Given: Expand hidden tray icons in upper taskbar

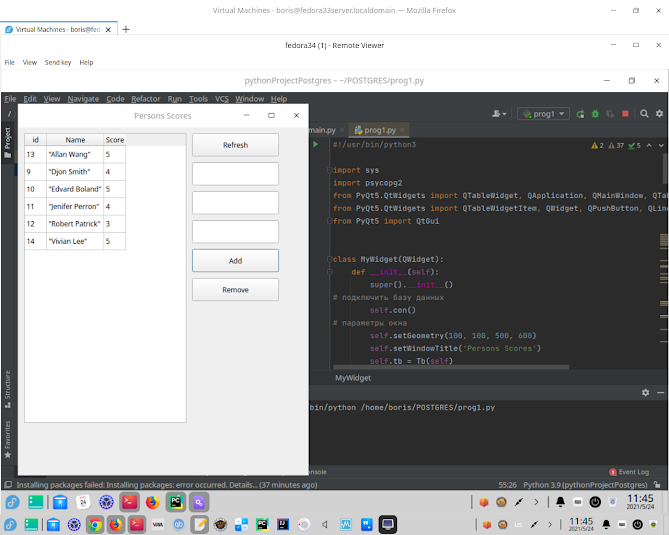Looking at the screenshot, I should [536, 502].
